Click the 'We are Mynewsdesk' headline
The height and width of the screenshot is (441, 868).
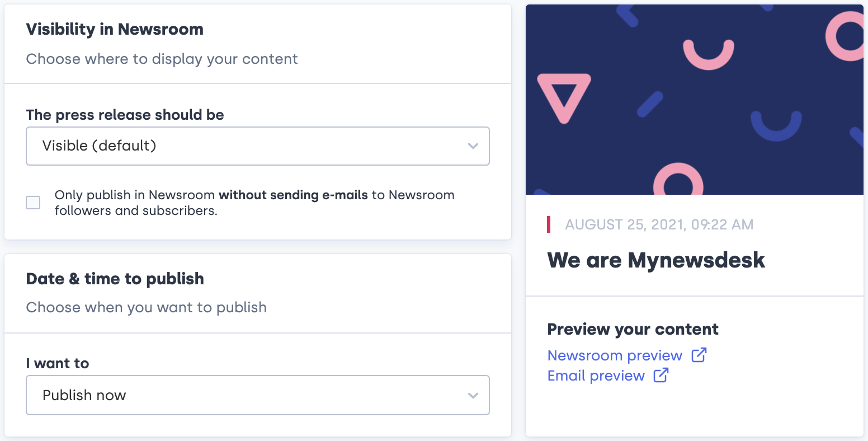click(x=656, y=260)
